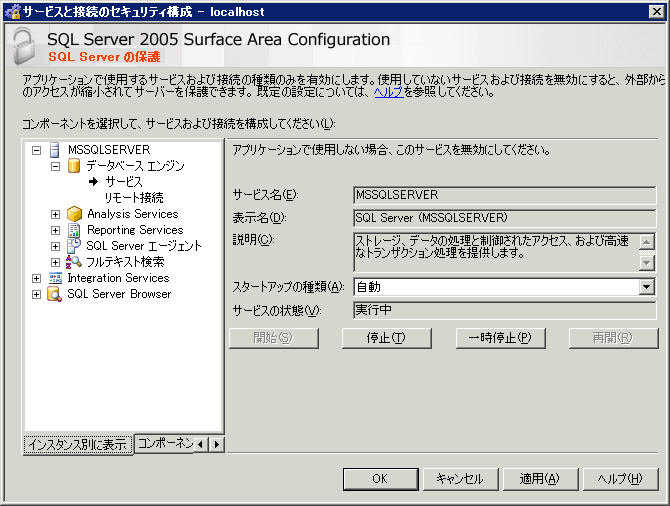Select the MSSQLSERVER tree label
The height and width of the screenshot is (506, 670).
click(109, 150)
